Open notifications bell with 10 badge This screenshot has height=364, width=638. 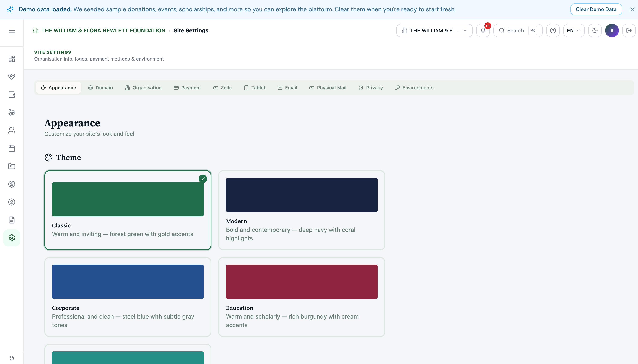click(x=483, y=30)
